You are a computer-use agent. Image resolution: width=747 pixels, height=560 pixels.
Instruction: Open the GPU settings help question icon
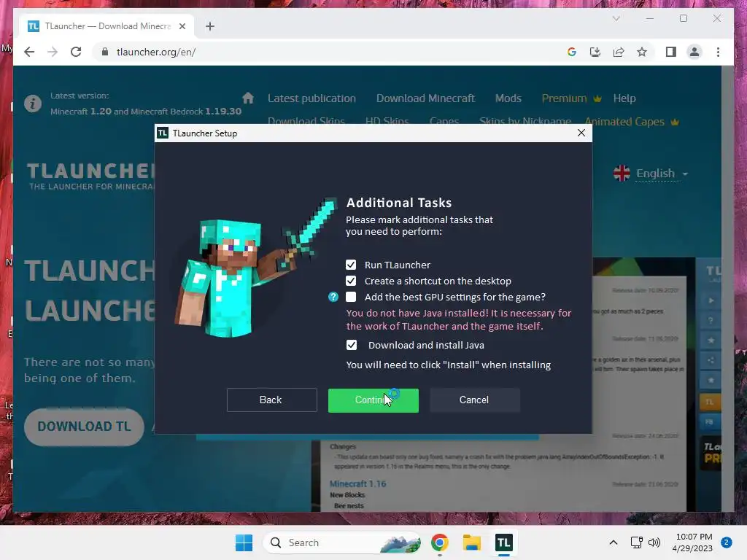coord(333,297)
